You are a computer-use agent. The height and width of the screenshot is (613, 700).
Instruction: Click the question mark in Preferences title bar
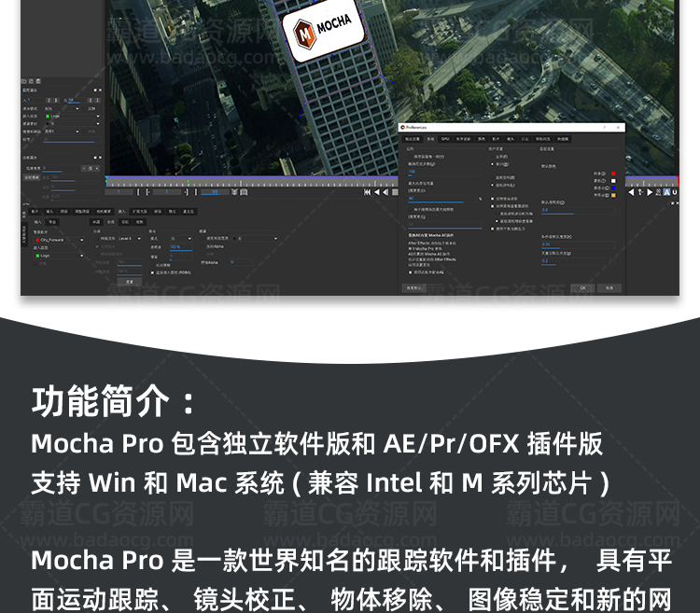(605, 128)
